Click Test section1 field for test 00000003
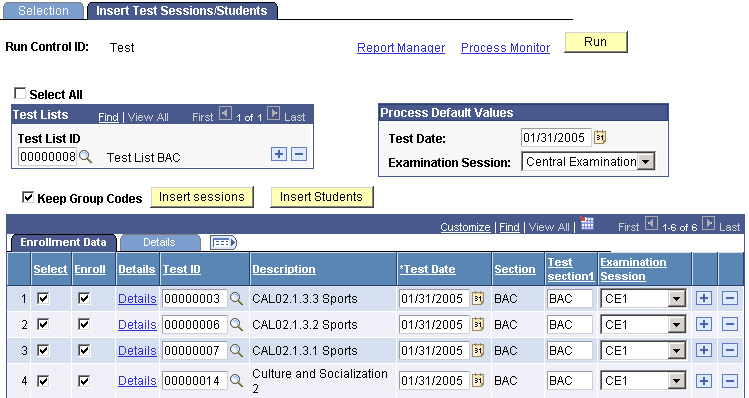This screenshot has width=749, height=398. click(x=570, y=299)
